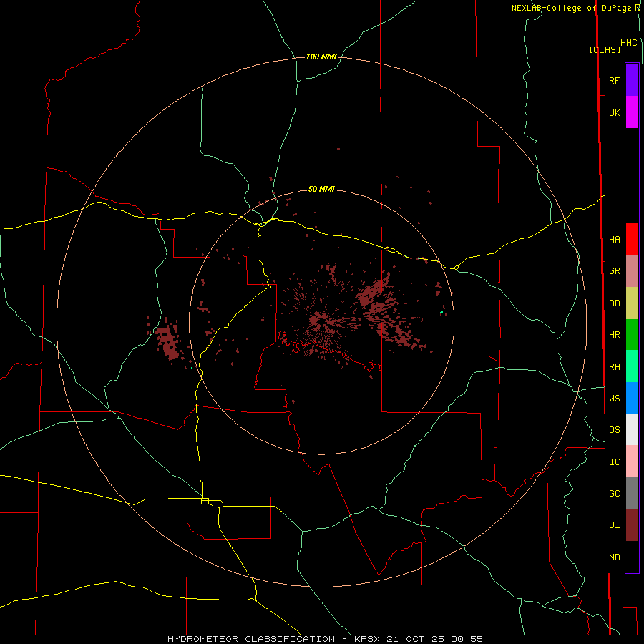
Task: Click the 21 OCT 25 date stamp
Action: [416, 639]
